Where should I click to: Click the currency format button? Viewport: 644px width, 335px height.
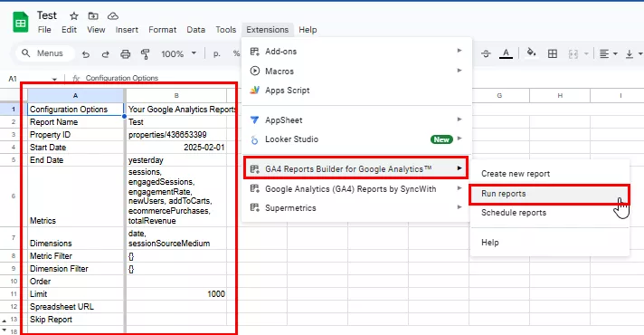pos(216,53)
